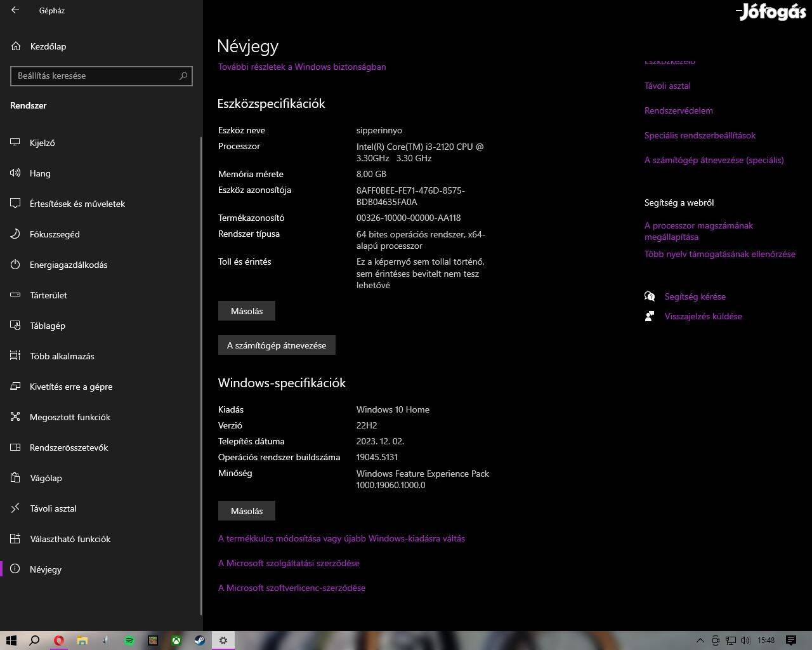
Task: Click A számítógép átnevezése (speciális) link
Action: [x=714, y=160]
